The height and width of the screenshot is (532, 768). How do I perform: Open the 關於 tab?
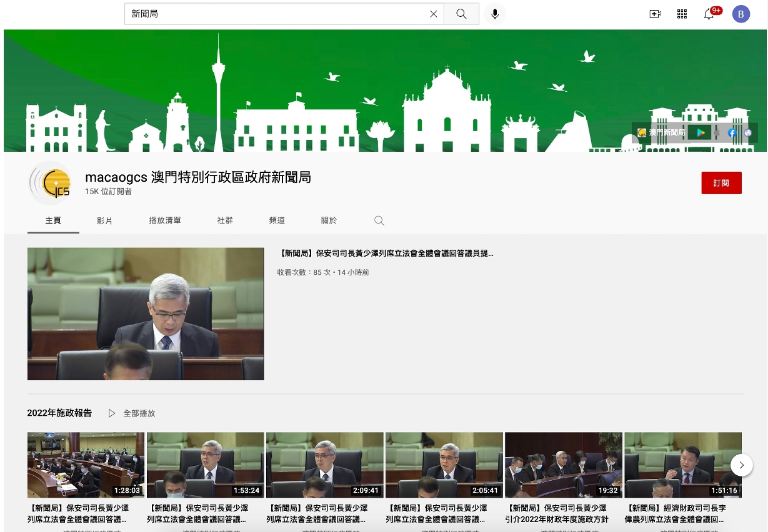click(329, 220)
